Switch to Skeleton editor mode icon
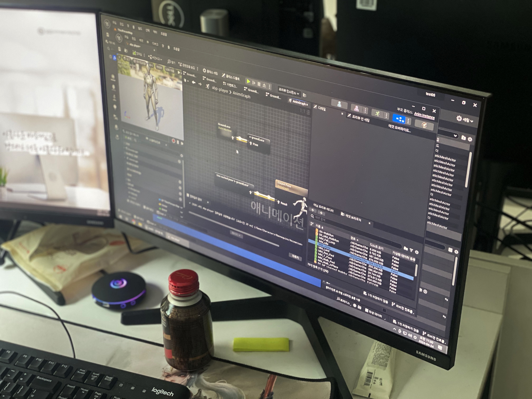 tap(339, 104)
